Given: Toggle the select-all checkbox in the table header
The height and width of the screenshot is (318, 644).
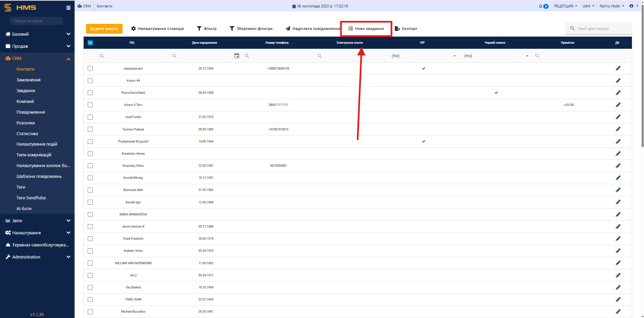Looking at the screenshot, I should 90,43.
